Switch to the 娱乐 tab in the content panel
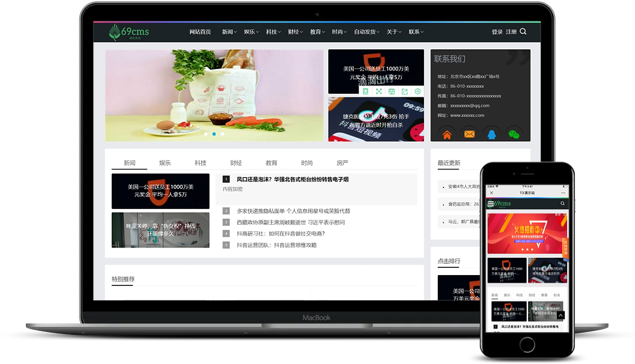The width and height of the screenshot is (635, 364). point(165,163)
